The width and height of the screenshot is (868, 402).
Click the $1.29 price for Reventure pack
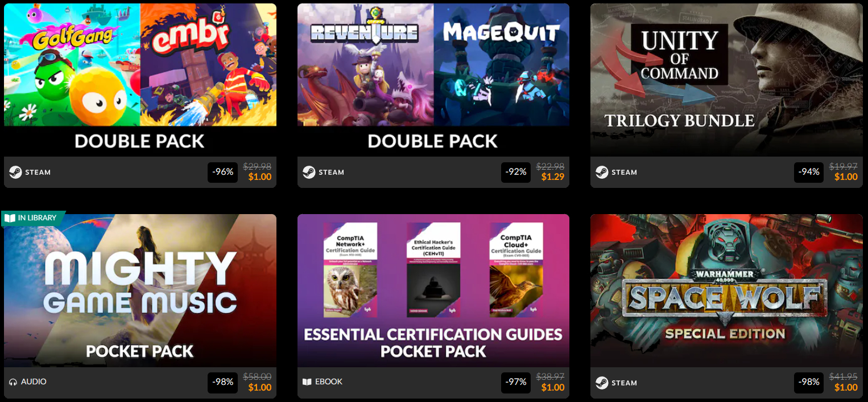click(553, 177)
